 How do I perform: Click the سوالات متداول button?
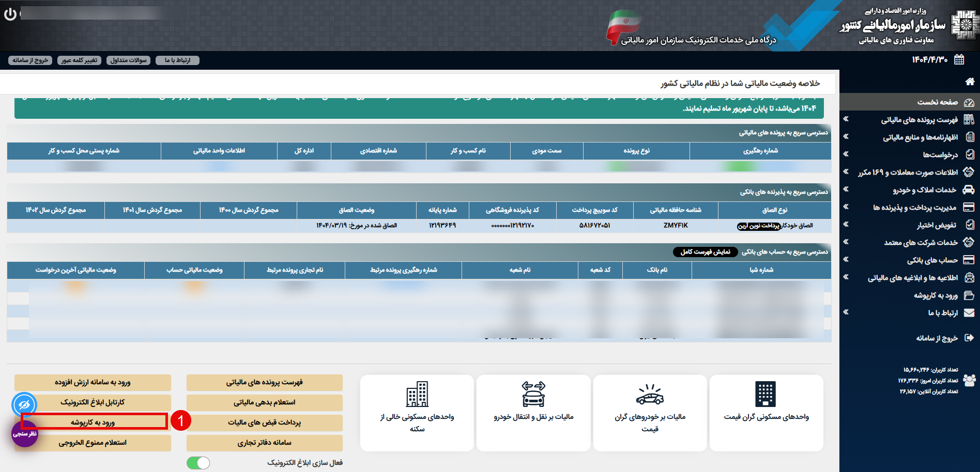coord(129,60)
